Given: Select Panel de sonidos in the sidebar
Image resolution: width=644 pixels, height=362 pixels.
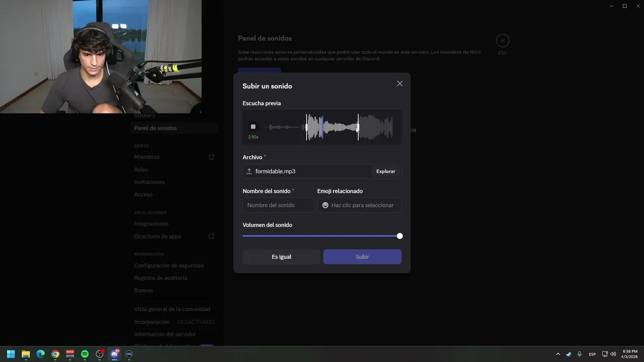Looking at the screenshot, I should (x=174, y=128).
